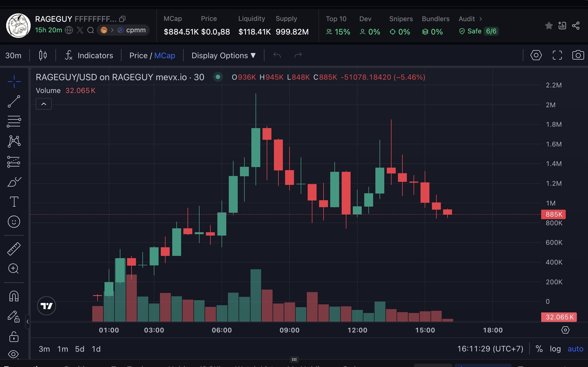588x367 pixels.
Task: Toggle stay in drawing mode
Action: (13, 316)
